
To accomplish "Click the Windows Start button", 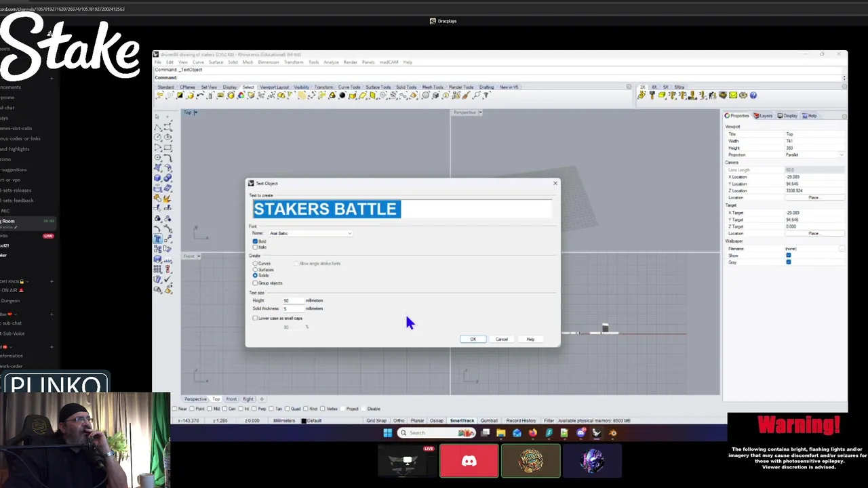I will click(x=387, y=432).
